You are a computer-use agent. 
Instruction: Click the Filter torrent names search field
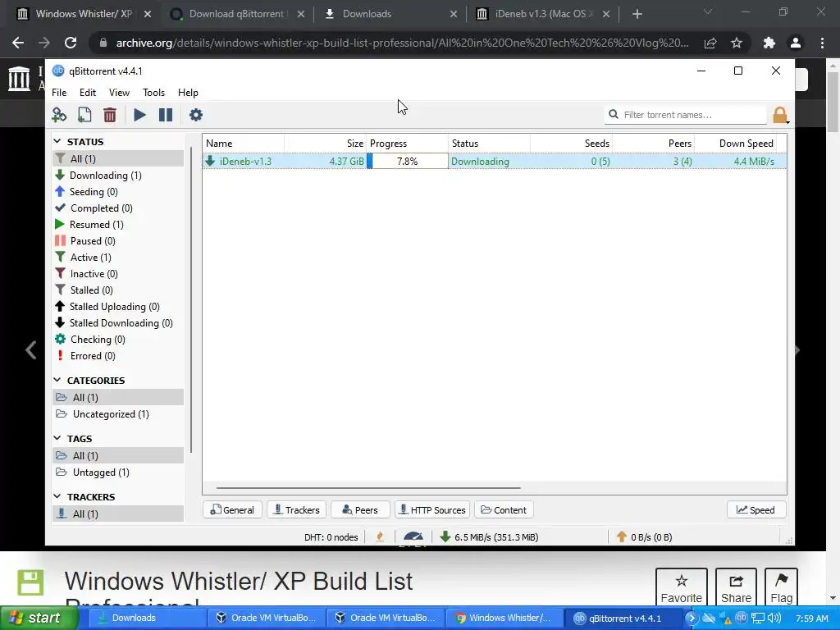(x=686, y=115)
